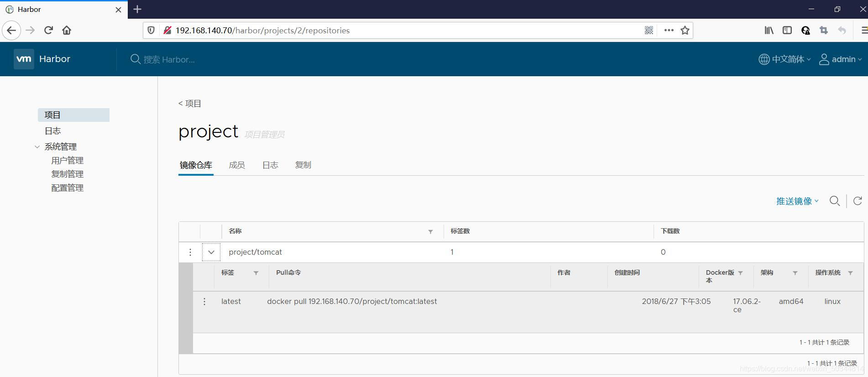Open the repository search magnifier icon
The height and width of the screenshot is (377, 868).
[835, 201]
